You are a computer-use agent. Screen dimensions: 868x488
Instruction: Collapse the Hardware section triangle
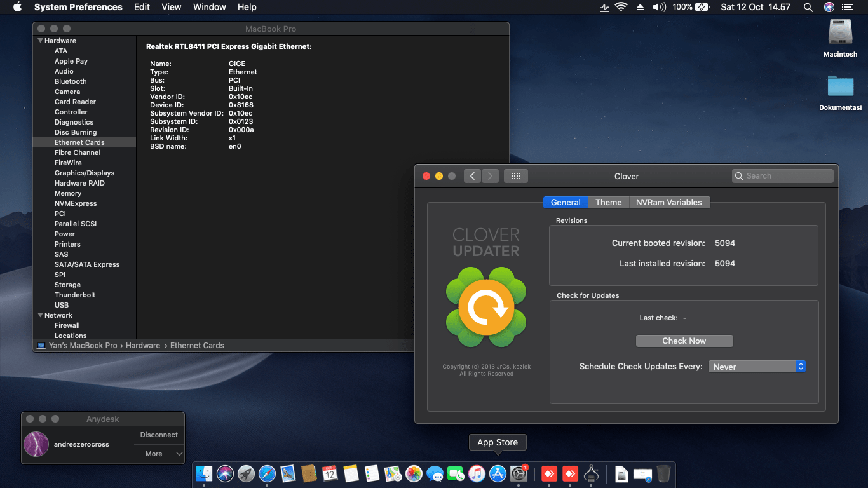pos(40,41)
